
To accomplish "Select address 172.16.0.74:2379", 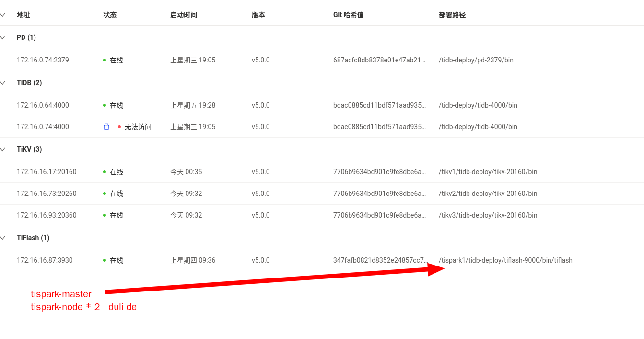I will [43, 60].
